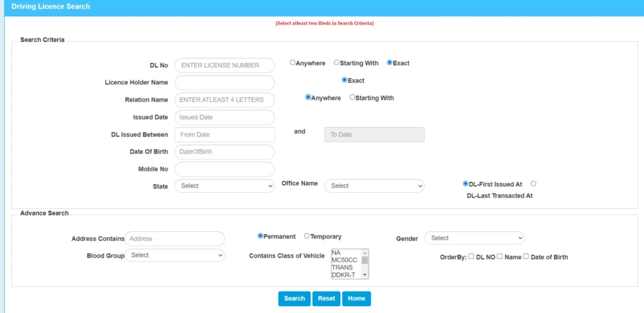Tick the DL NO order-by checkbox
The height and width of the screenshot is (313, 644).
(472, 256)
